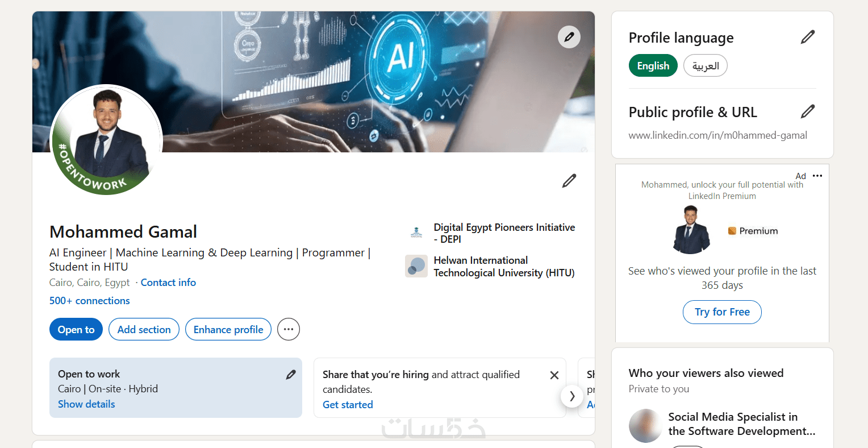The width and height of the screenshot is (868, 448).
Task: Click the Profile language heading
Action: pyautogui.click(x=681, y=38)
